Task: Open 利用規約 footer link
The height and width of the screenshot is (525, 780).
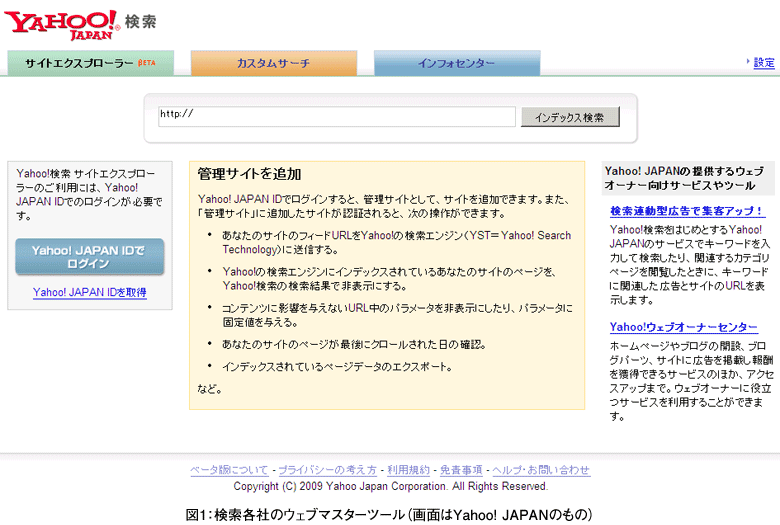Action: (408, 470)
